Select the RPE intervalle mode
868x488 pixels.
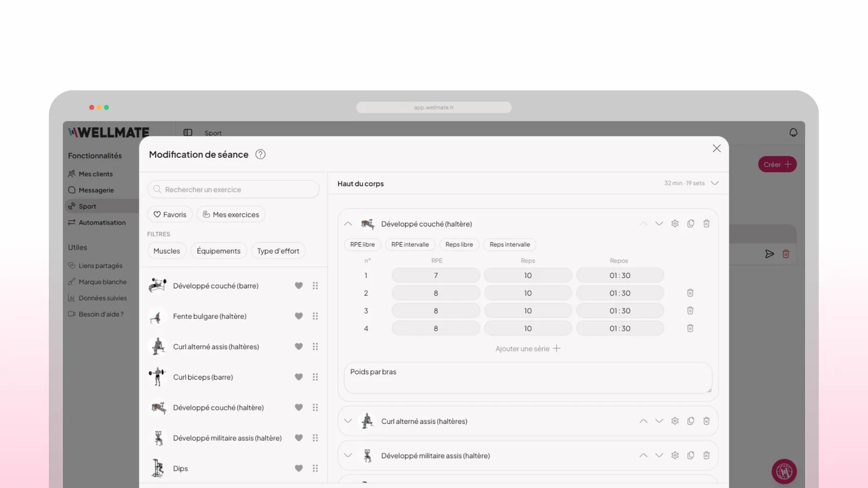point(410,245)
